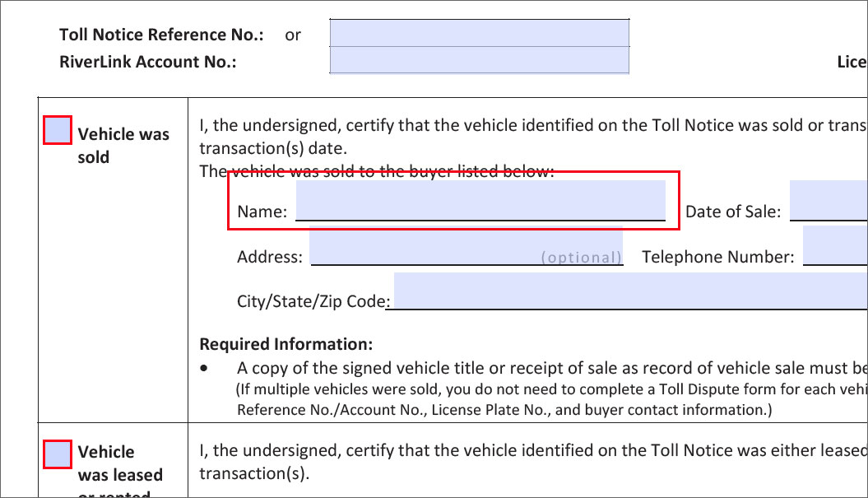Select the RiverLink Account No. input box
This screenshot has height=498, width=868.
(x=480, y=60)
